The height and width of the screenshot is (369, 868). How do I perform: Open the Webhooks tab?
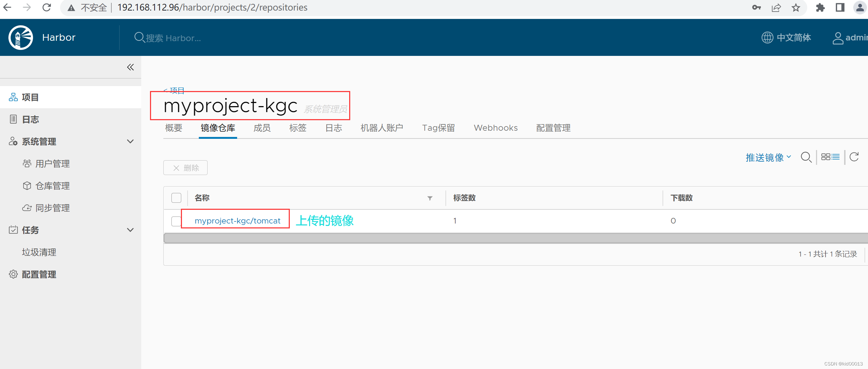495,128
